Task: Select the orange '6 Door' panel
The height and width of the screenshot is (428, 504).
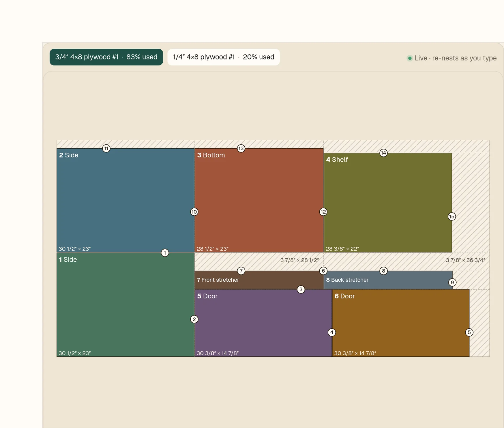Action: point(401,323)
